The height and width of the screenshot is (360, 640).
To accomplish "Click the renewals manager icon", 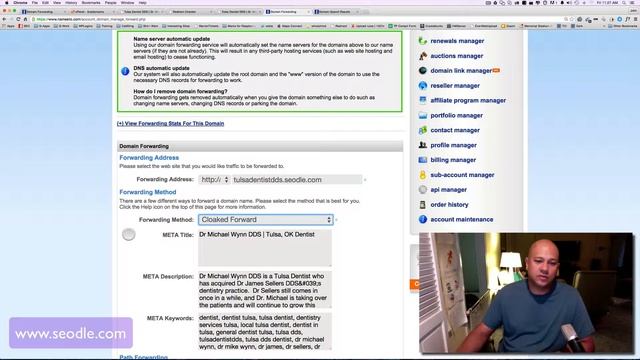I will coord(422,41).
